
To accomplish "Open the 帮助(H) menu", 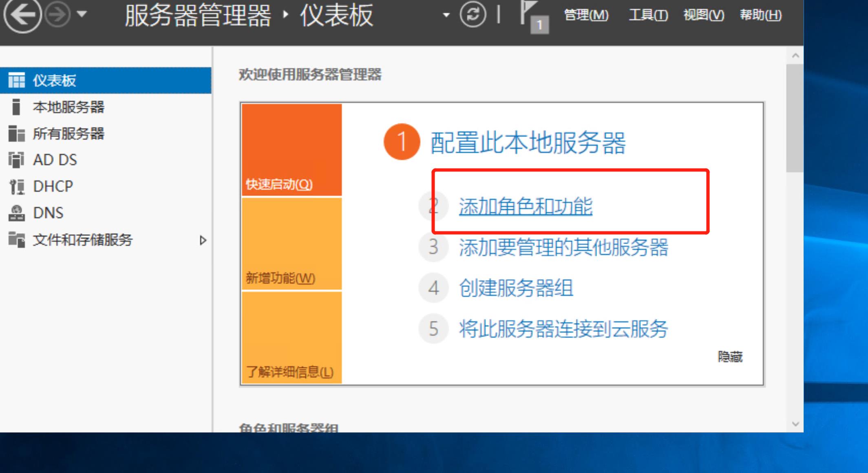I will pos(761,15).
